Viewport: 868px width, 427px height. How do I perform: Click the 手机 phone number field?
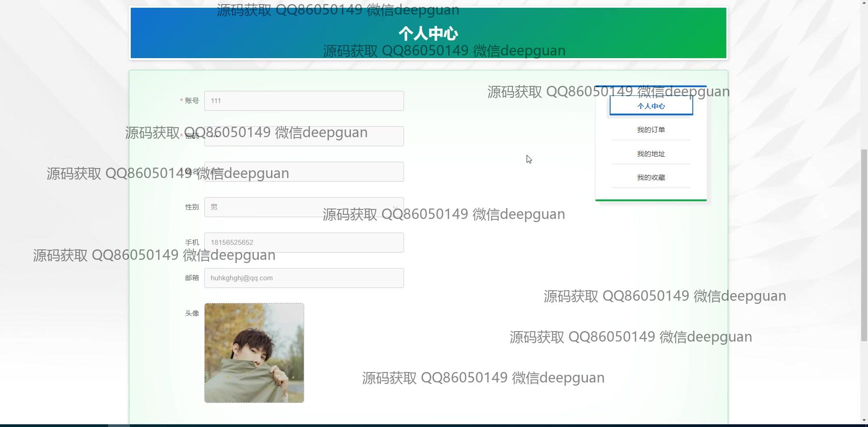(304, 243)
